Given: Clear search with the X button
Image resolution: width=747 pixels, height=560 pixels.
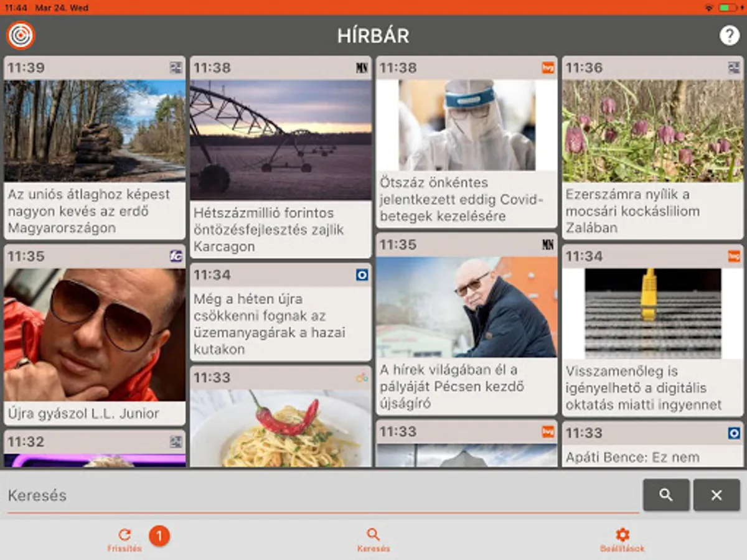Looking at the screenshot, I should click(716, 495).
